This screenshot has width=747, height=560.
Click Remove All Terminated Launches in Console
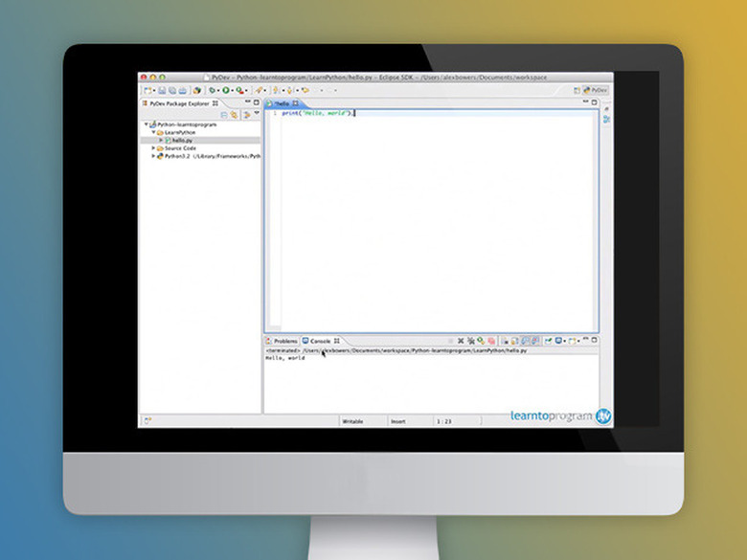(x=469, y=341)
